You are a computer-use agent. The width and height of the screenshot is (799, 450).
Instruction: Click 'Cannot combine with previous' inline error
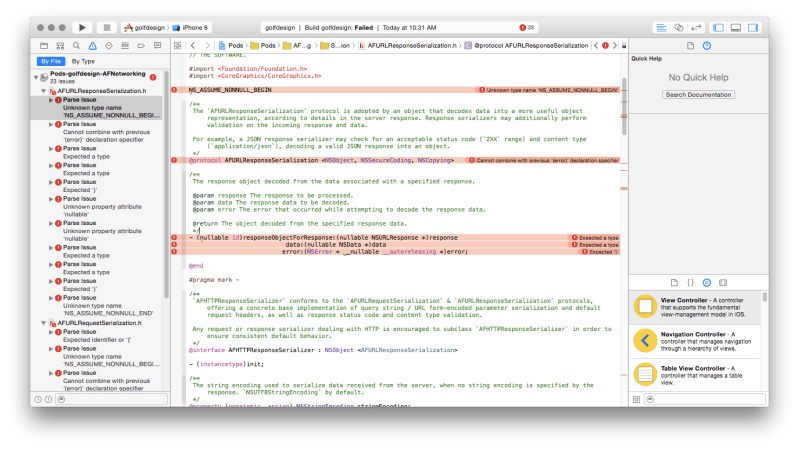[x=544, y=160]
